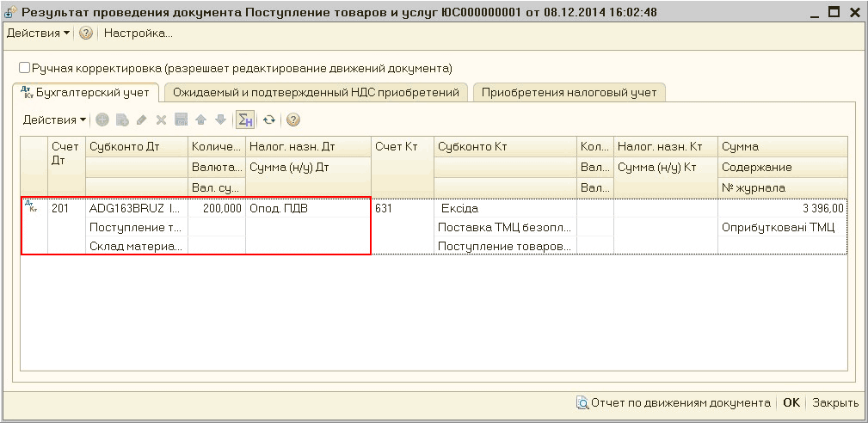Click the delete X icon in toolbar
This screenshot has width=868, height=423.
click(x=161, y=120)
